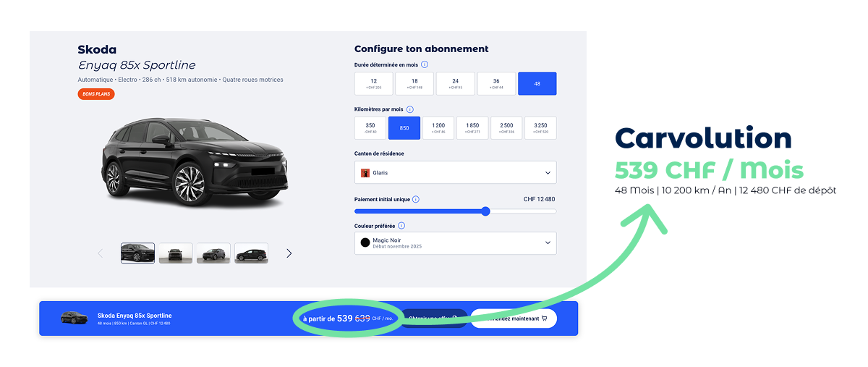Show next car photos with right arrow
The image size is (868, 367).
[289, 253]
